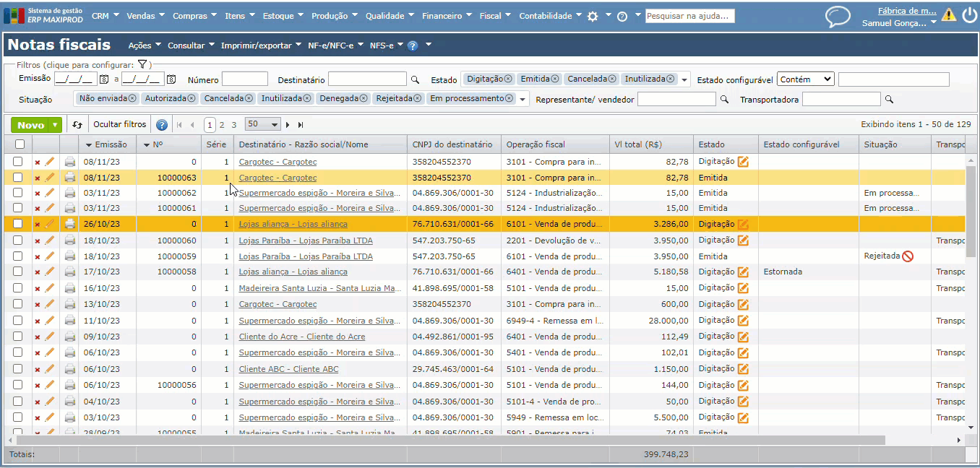The width and height of the screenshot is (980, 468).
Task: Open the Cliente ABC recipient link
Action: point(288,369)
